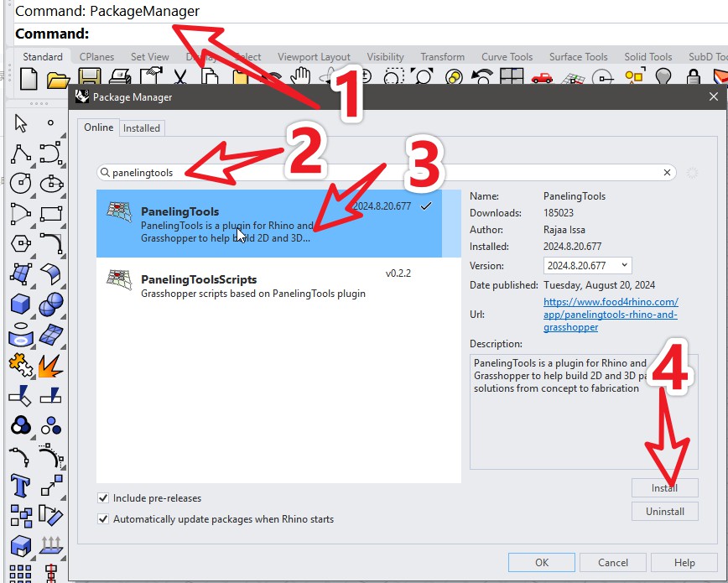Select the Trim tool
The width and height of the screenshot is (728, 583).
19,396
